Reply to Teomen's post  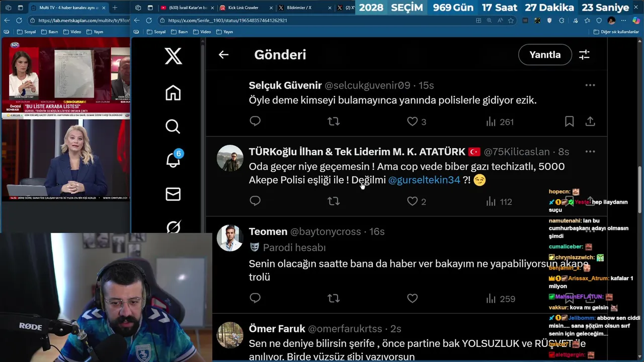[255, 298]
